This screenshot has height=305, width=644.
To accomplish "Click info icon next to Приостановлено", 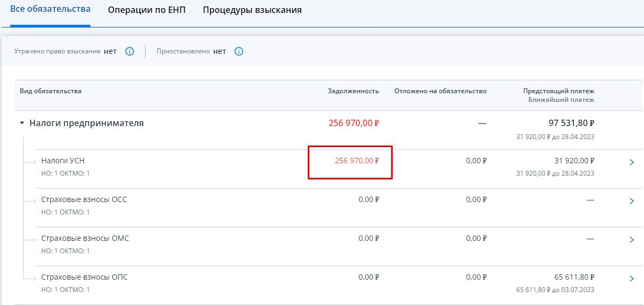I will (239, 51).
